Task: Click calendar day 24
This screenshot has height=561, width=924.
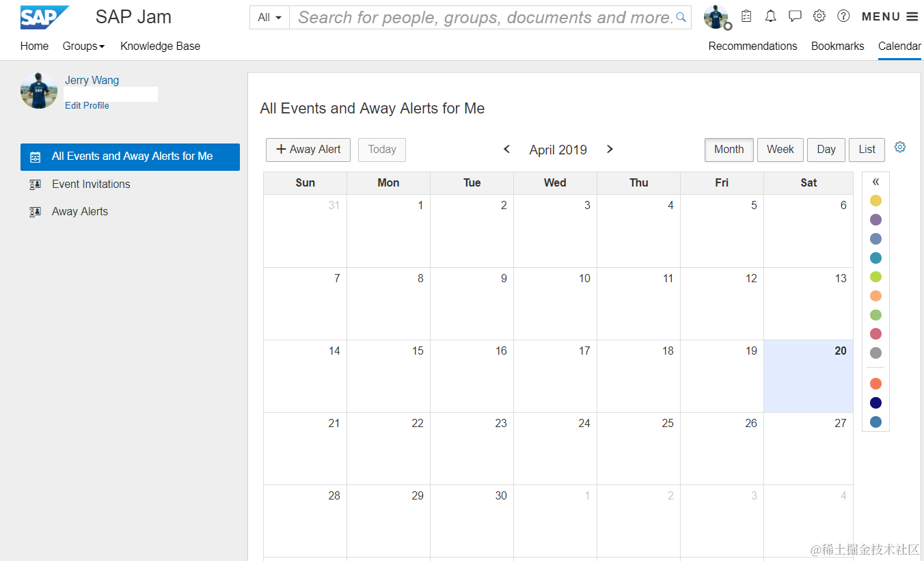Action: (x=555, y=448)
